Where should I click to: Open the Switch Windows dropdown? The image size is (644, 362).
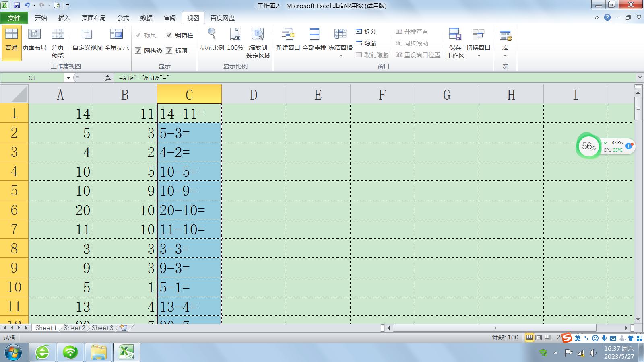click(478, 56)
